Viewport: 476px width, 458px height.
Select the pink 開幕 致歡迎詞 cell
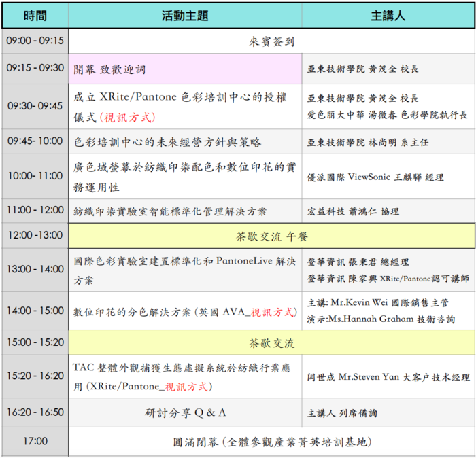point(185,69)
